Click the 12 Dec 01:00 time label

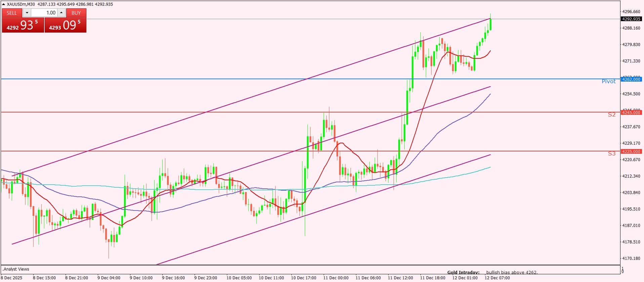coord(465,278)
